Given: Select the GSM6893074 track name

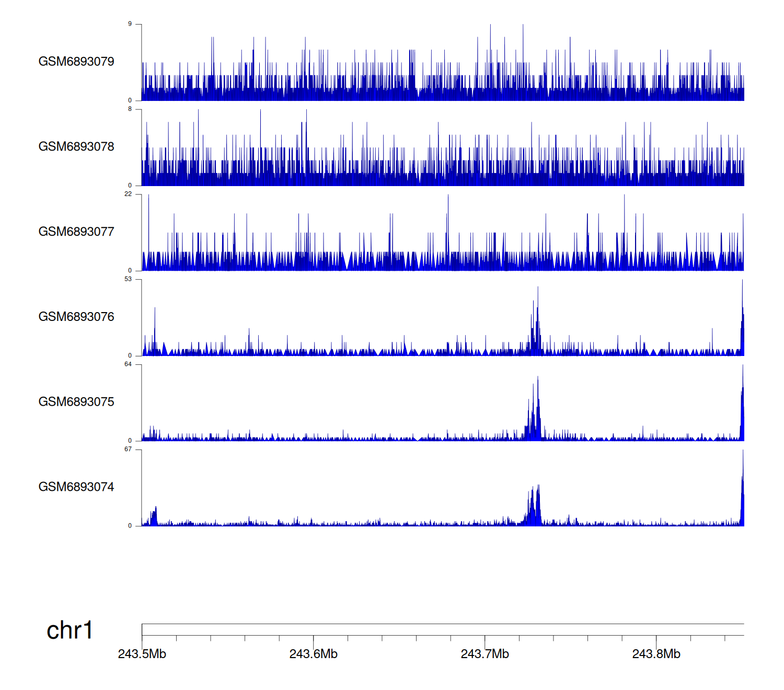Looking at the screenshot, I should coord(76,487).
